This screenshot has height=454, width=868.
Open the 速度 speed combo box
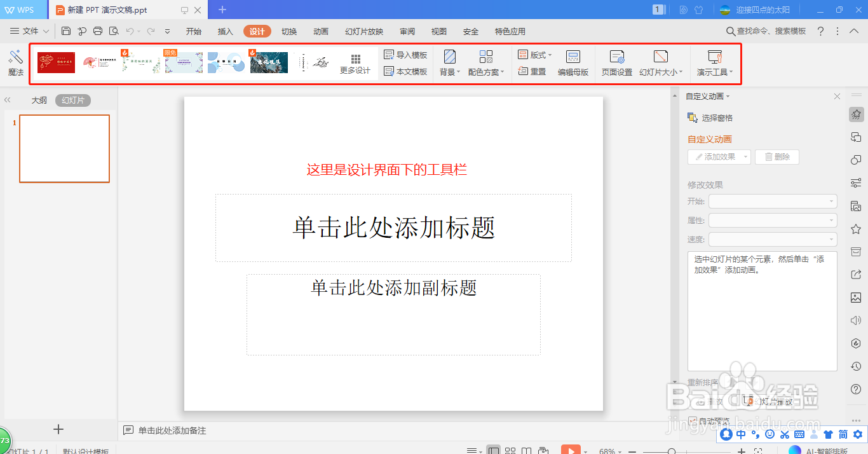[x=773, y=240]
